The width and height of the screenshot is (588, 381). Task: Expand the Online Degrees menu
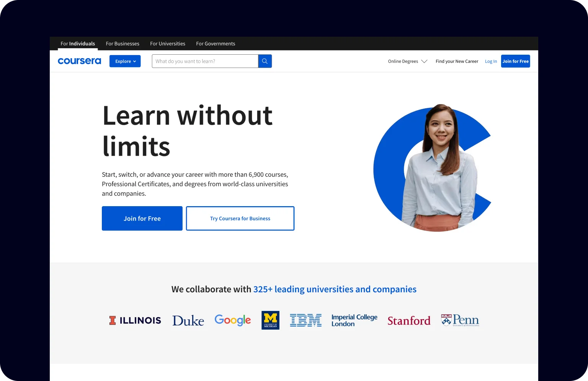(x=407, y=61)
